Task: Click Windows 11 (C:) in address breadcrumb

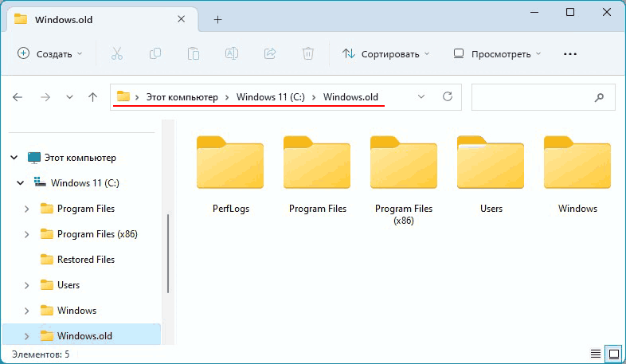Action: pyautogui.click(x=270, y=97)
